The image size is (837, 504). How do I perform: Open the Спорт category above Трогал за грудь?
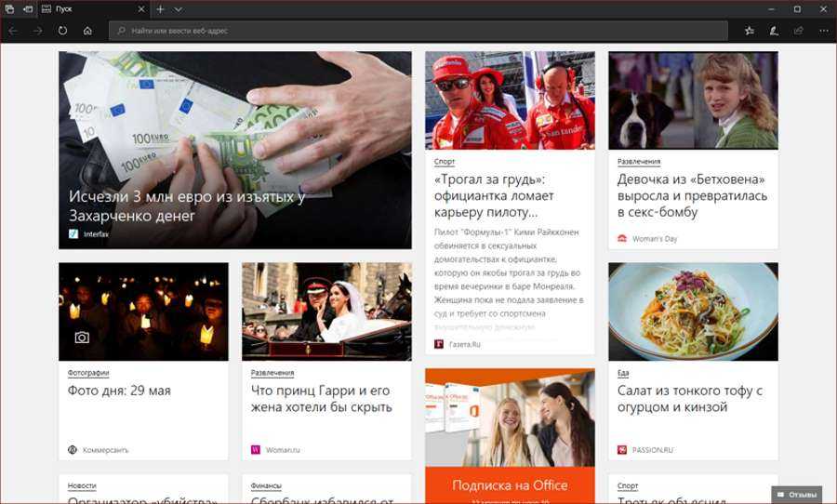coord(445,161)
